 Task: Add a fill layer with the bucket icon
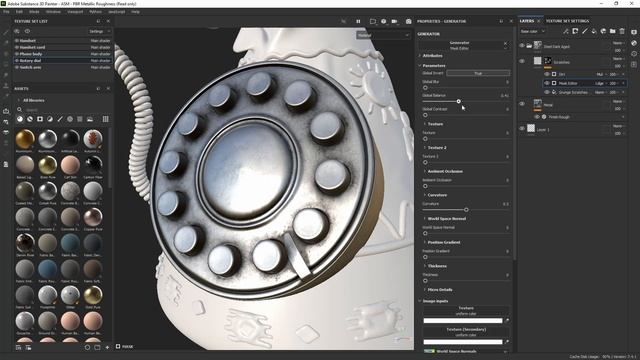[x=594, y=31]
